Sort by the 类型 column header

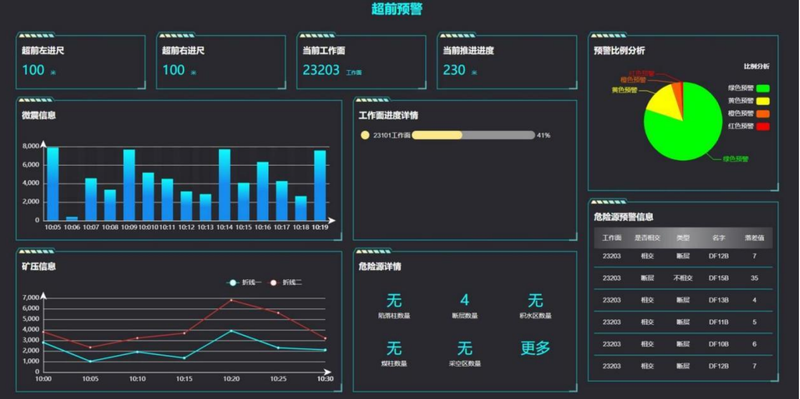point(683,238)
